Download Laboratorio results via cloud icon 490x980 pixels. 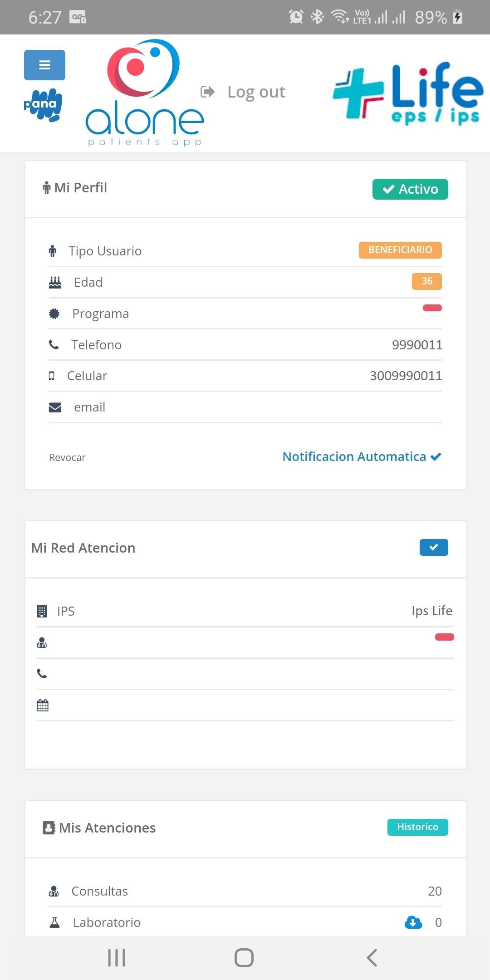413,922
